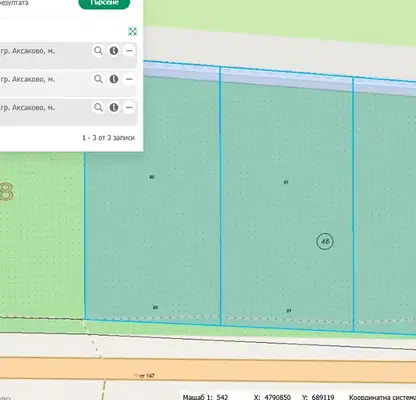Open info for second Аксаково result

point(114,79)
